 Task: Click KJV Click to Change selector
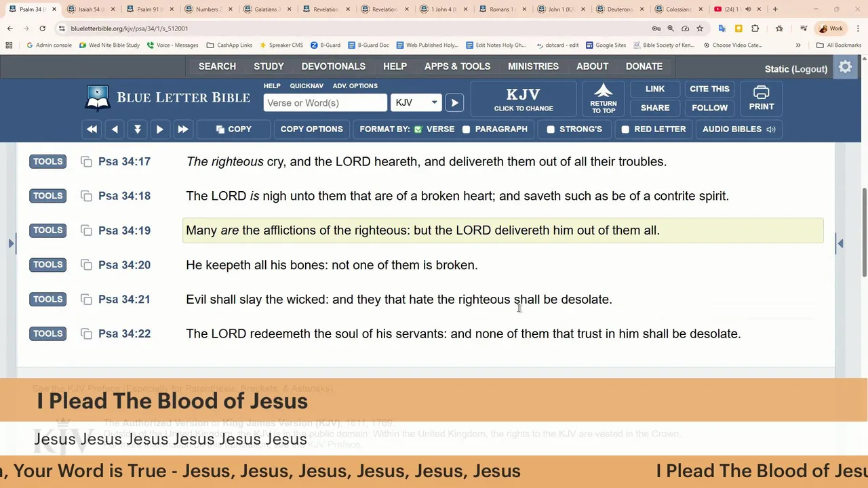524,98
